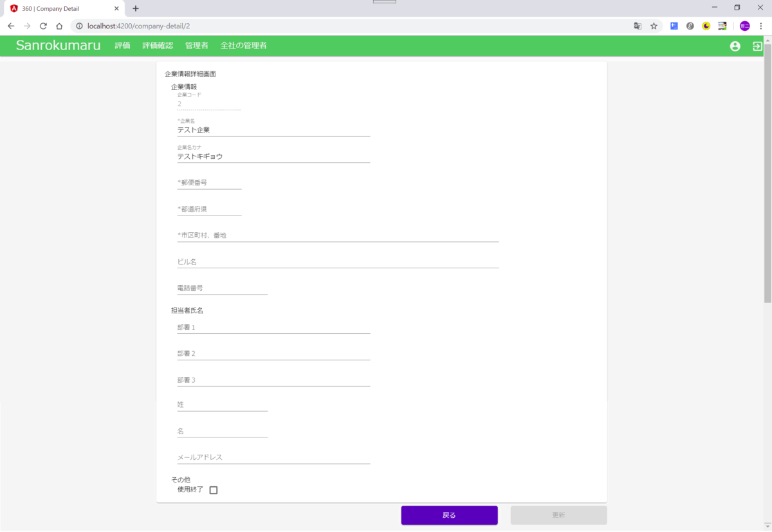Open a new browser tab
Viewport: 772px width, 532px height.
click(x=136, y=8)
